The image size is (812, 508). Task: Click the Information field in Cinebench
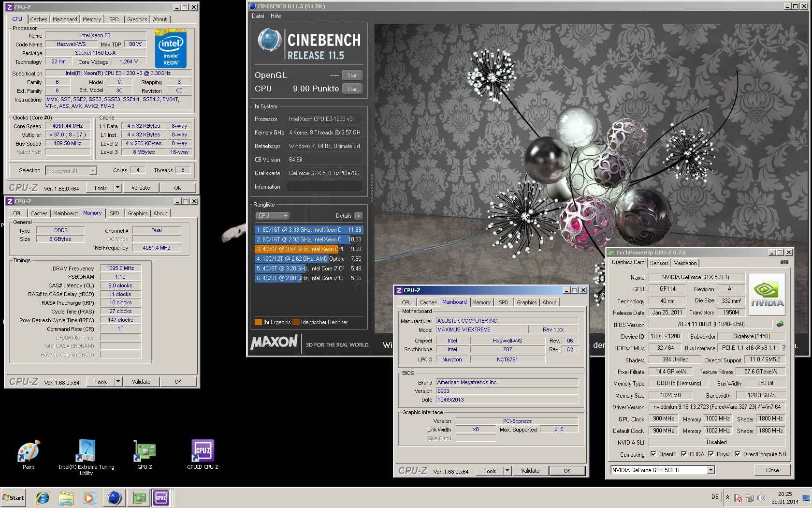click(x=324, y=187)
